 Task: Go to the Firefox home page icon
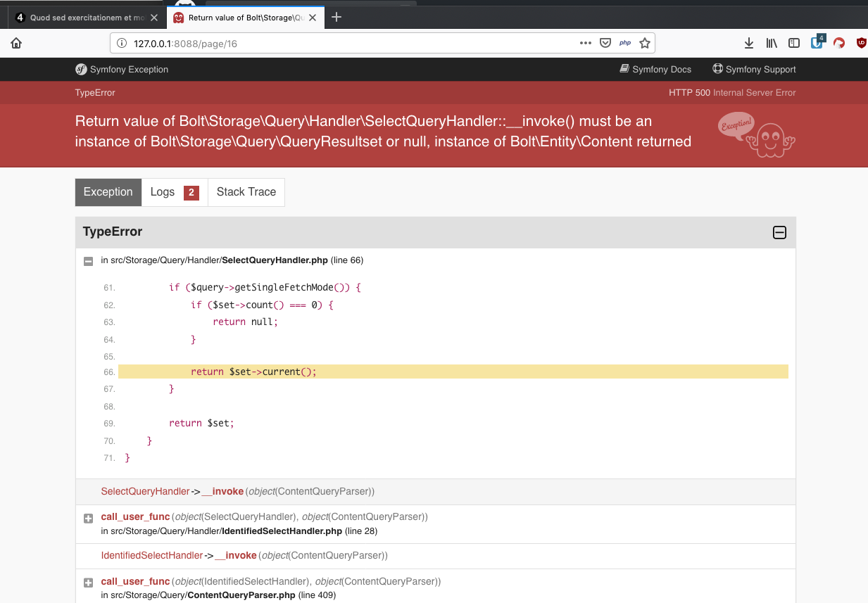[x=16, y=43]
